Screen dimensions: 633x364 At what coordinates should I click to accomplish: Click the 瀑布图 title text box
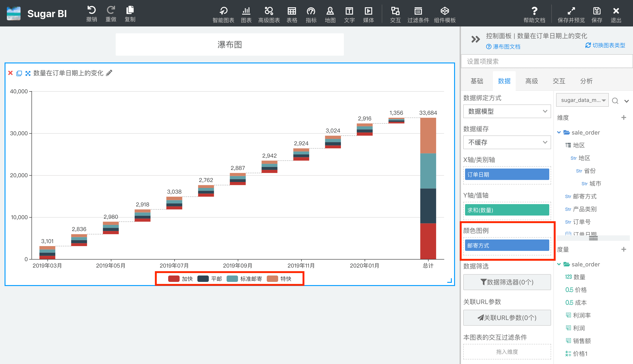click(x=230, y=44)
